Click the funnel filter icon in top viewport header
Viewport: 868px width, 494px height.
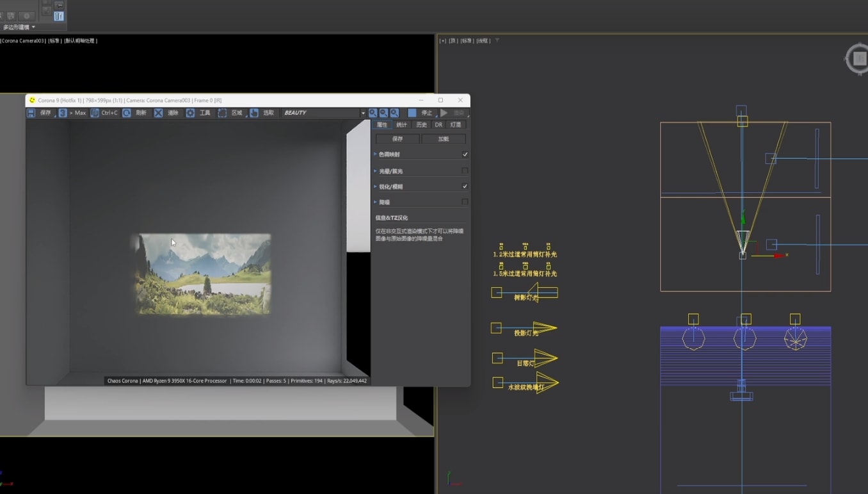[x=497, y=40]
